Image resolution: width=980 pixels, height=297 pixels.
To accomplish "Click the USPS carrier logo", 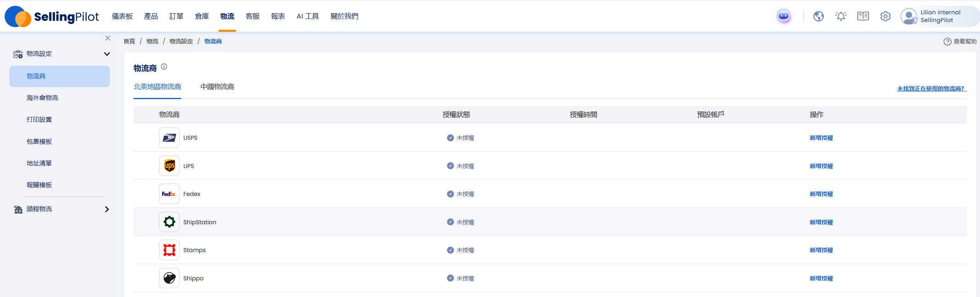I will (169, 138).
